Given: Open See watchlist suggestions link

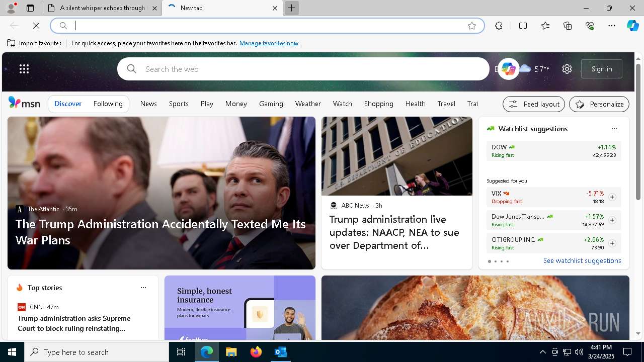Looking at the screenshot, I should [x=582, y=260].
